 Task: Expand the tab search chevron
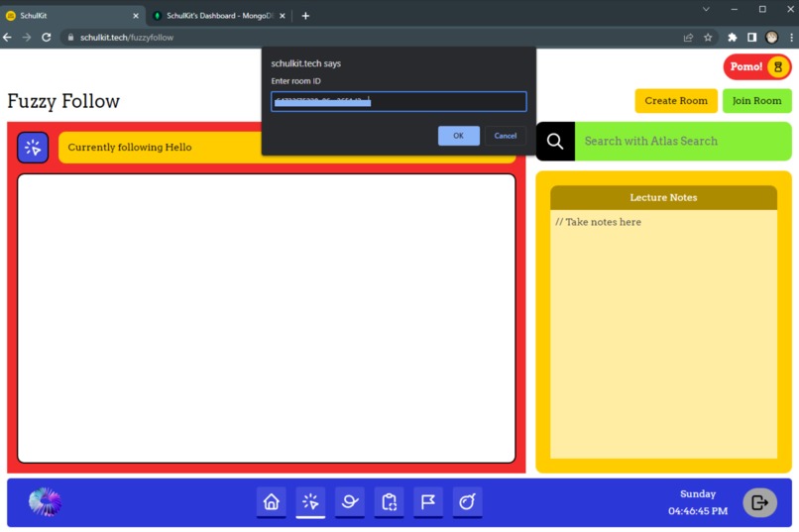pyautogui.click(x=706, y=9)
